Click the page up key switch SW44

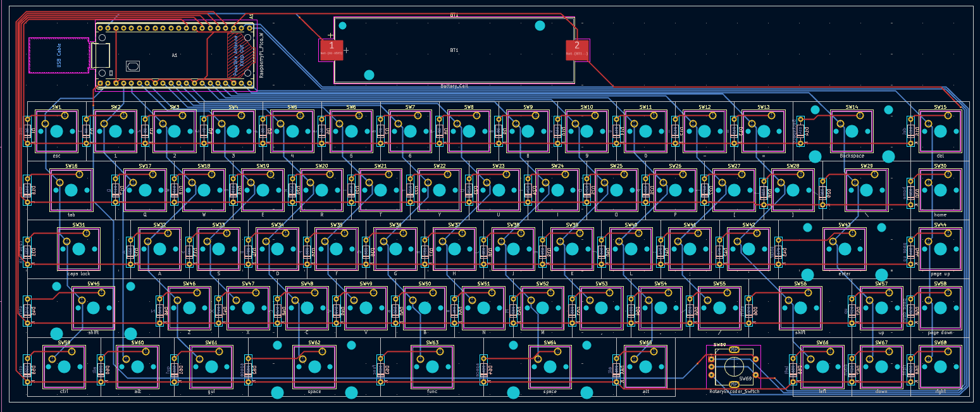pyautogui.click(x=940, y=249)
